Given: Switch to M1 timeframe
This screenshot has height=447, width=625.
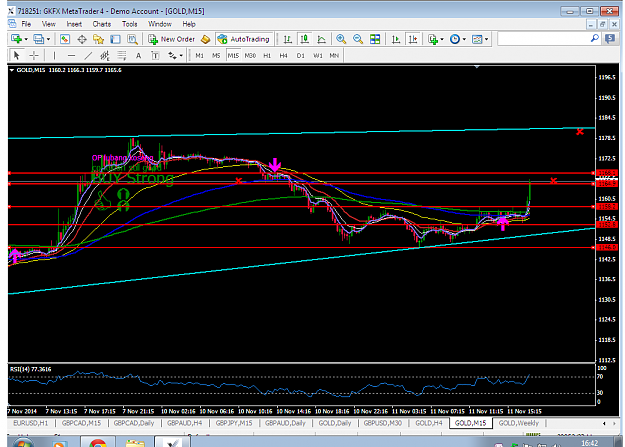Looking at the screenshot, I should tap(199, 55).
